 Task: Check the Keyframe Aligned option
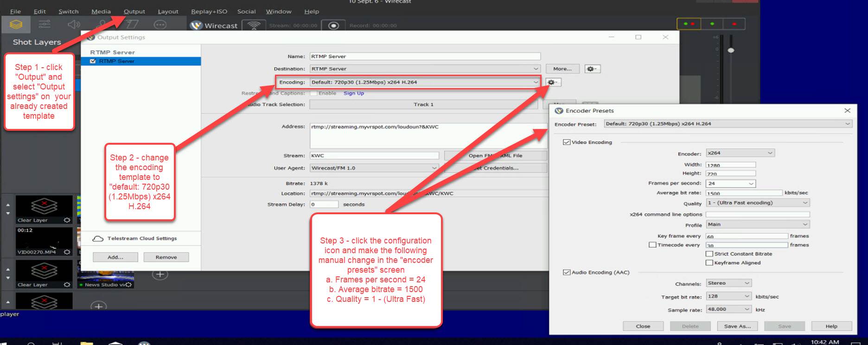pos(709,262)
